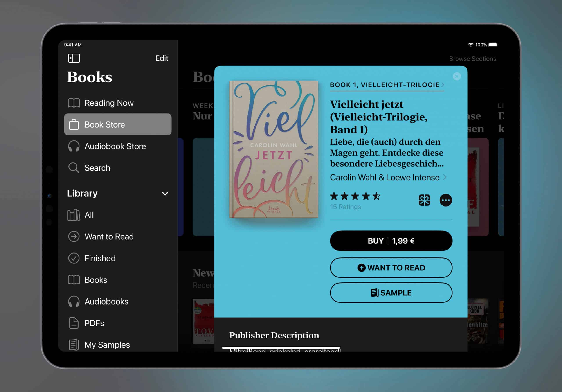Screen dimensions: 562x392
Task: Click the star rating row
Action: (x=355, y=196)
